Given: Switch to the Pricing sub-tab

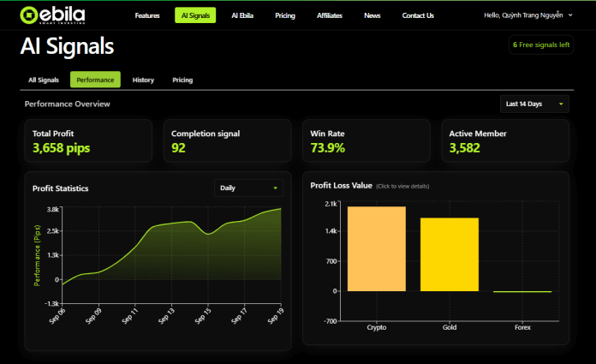Looking at the screenshot, I should (182, 80).
